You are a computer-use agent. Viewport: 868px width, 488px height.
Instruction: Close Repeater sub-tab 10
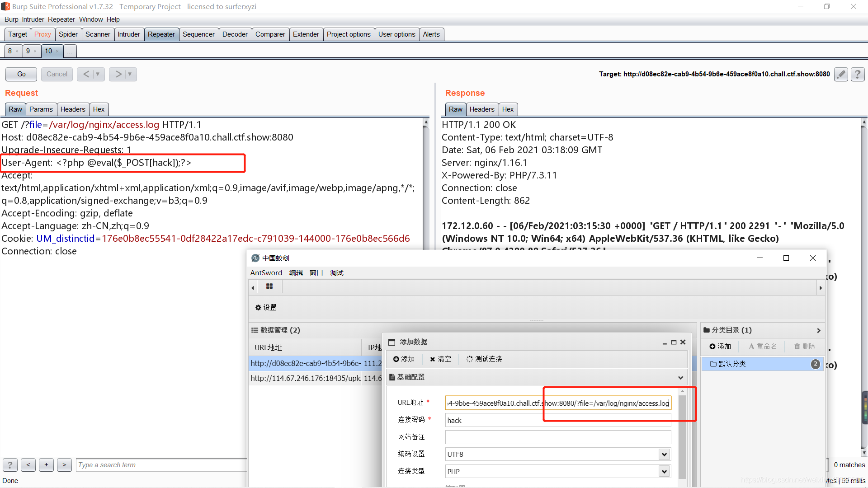pyautogui.click(x=57, y=52)
